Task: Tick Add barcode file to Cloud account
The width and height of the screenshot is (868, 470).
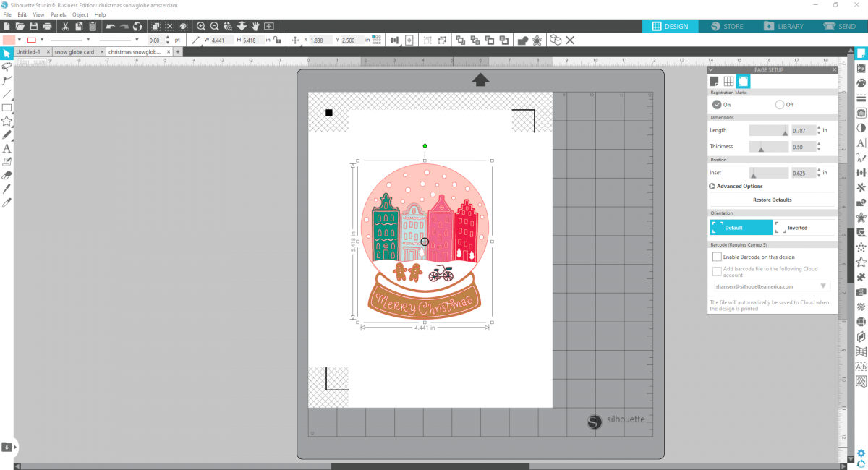Action: coord(717,271)
